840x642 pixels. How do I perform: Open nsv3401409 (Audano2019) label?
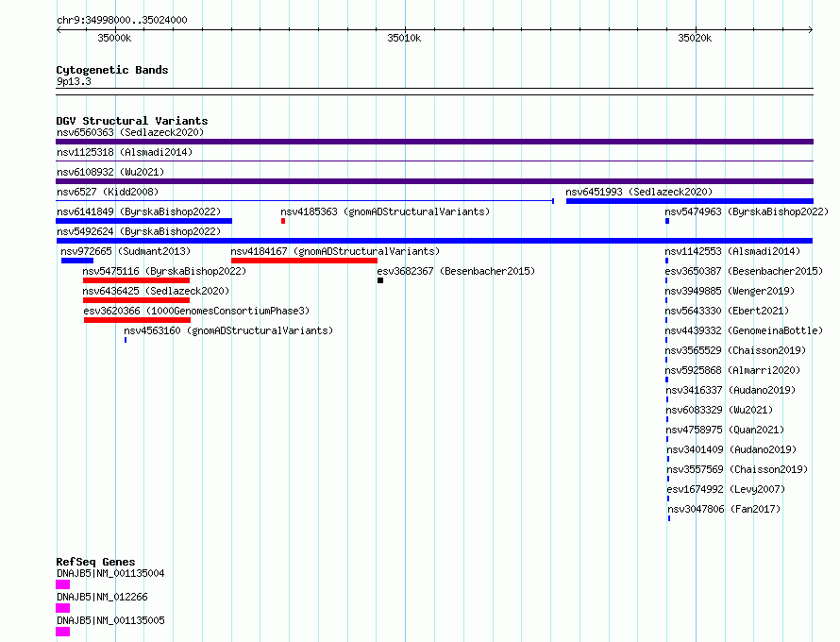pos(731,449)
